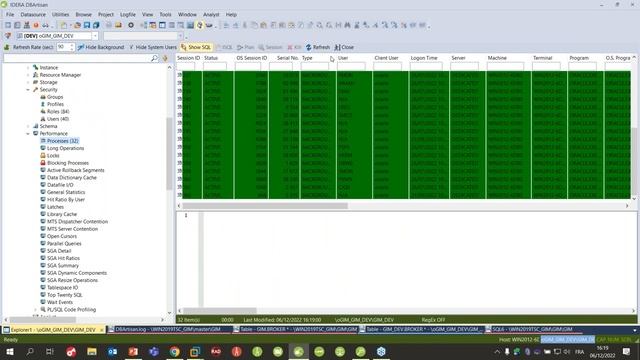Click the Kill session button
This screenshot has height=360, width=640.
294,47
